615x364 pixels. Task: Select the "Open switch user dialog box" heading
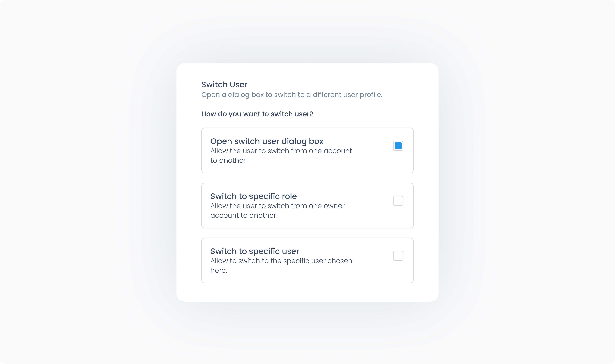pyautogui.click(x=267, y=141)
